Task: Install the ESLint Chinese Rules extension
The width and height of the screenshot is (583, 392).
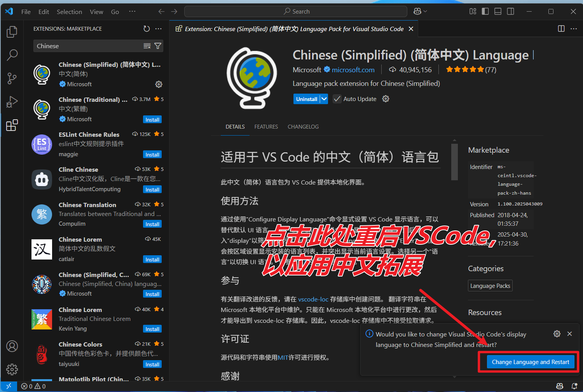Action: coord(152,155)
